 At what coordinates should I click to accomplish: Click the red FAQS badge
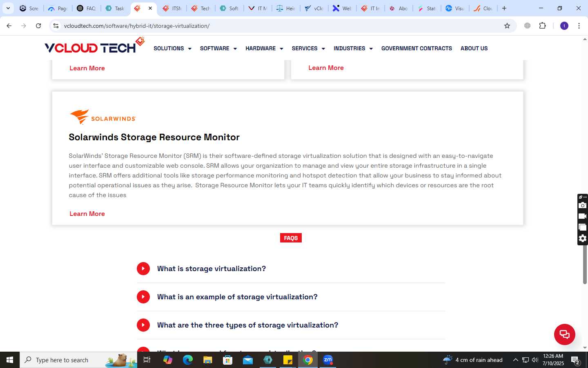(291, 238)
